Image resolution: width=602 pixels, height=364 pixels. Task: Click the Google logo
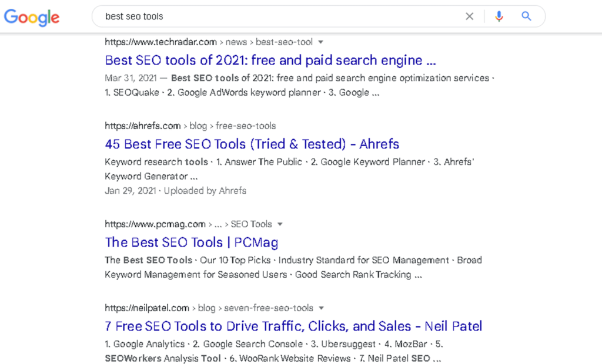pyautogui.click(x=32, y=16)
